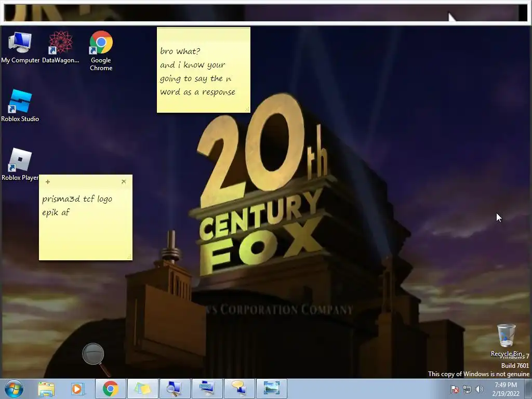This screenshot has width=532, height=399.
Task: Click the Windows Start button
Action: point(14,389)
